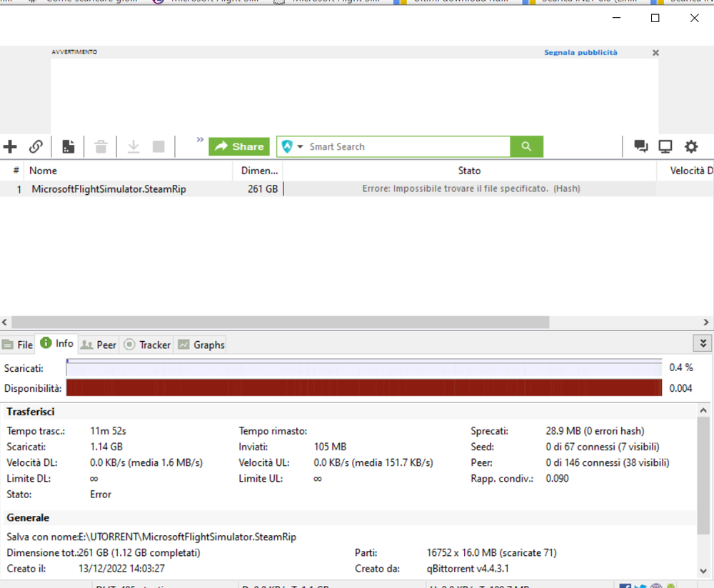Screen dimensions: 714x588
Task: Click the Stop Torrent square icon
Action: click(x=159, y=146)
